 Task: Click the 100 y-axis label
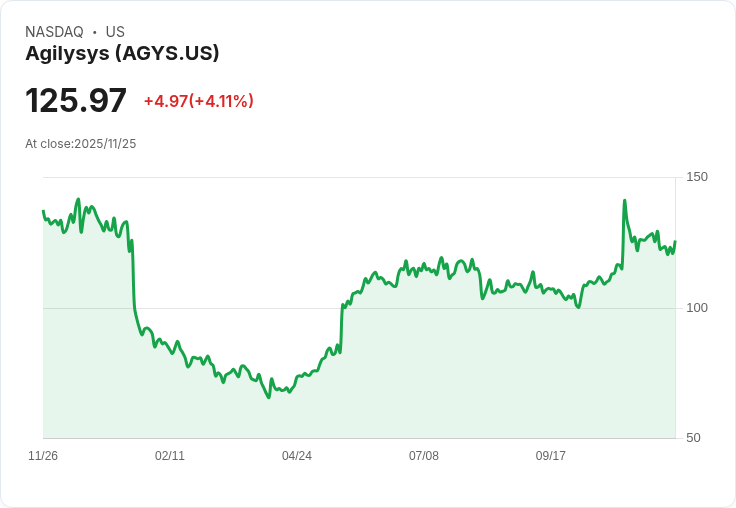tap(696, 308)
